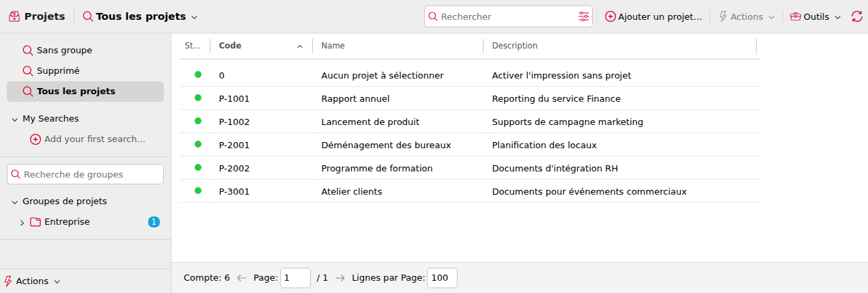The width and height of the screenshot is (868, 293).
Task: Click the magnifier icon beside Supprimé
Action: pyautogui.click(x=28, y=71)
